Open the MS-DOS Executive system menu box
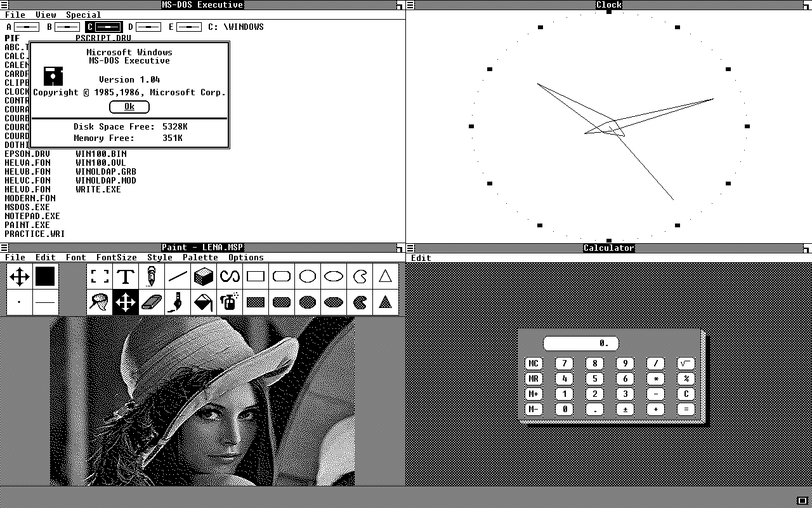The height and width of the screenshot is (508, 812). (x=4, y=5)
